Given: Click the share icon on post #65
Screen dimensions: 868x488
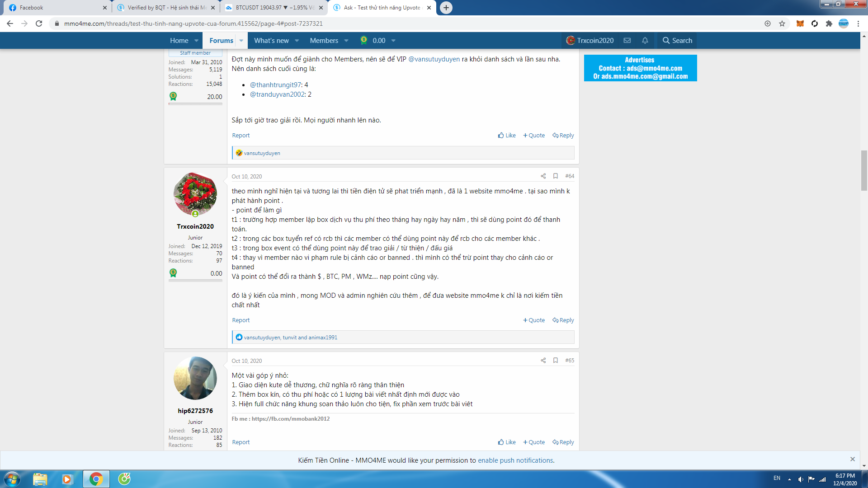Looking at the screenshot, I should click(543, 361).
